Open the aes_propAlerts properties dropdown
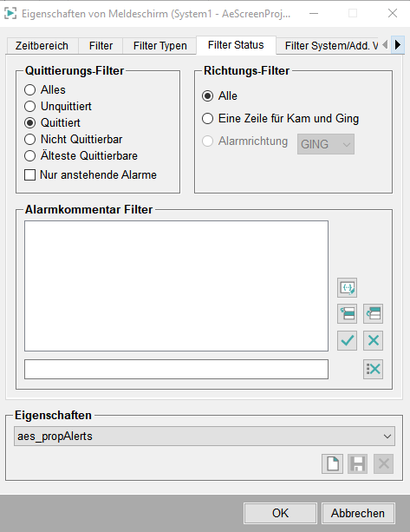410x532 pixels. coord(205,436)
